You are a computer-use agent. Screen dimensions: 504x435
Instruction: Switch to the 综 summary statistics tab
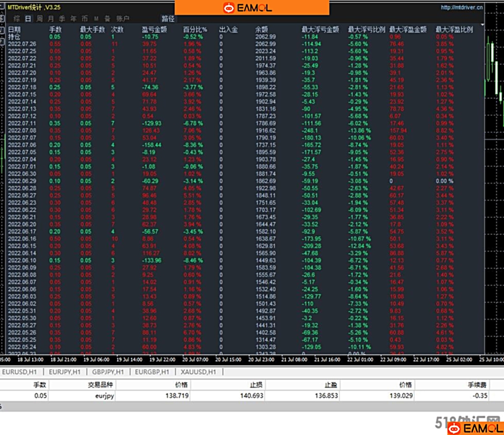(17, 19)
